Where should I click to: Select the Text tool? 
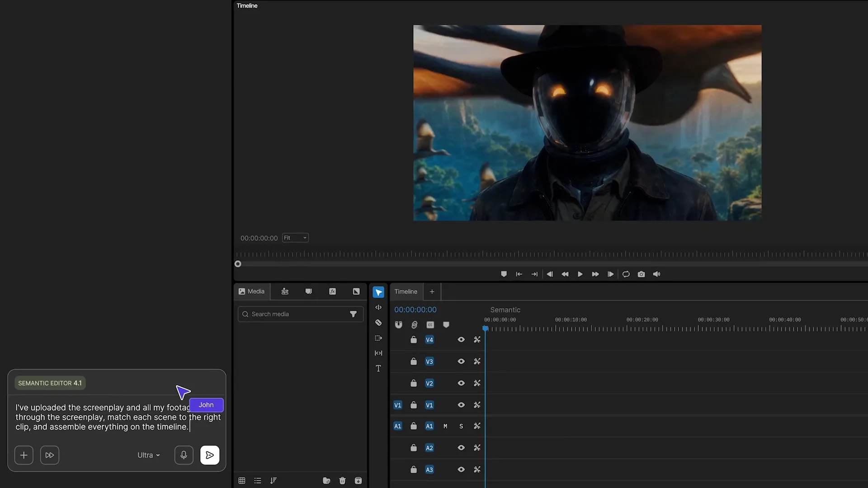pos(378,368)
